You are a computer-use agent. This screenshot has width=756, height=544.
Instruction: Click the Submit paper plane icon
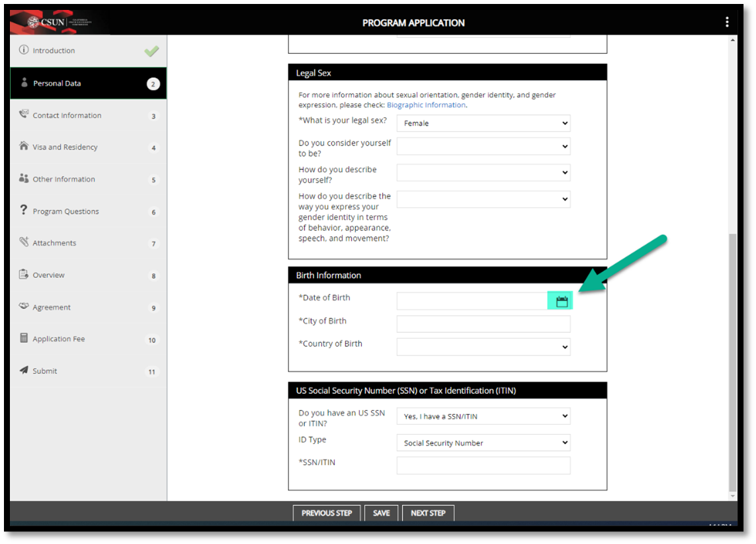pyautogui.click(x=24, y=371)
